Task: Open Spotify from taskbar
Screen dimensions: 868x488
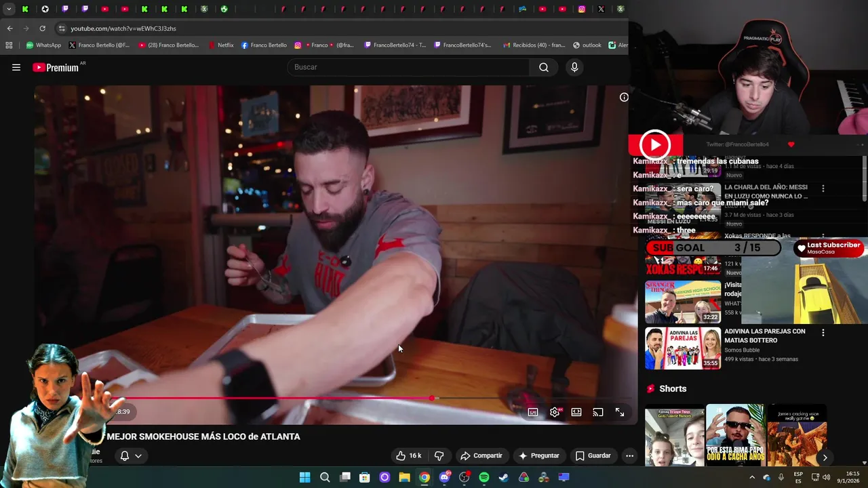Action: pos(484,477)
